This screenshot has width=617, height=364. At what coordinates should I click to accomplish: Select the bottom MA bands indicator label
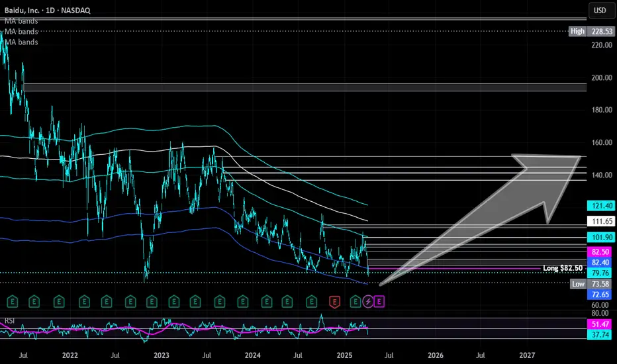pos(21,42)
